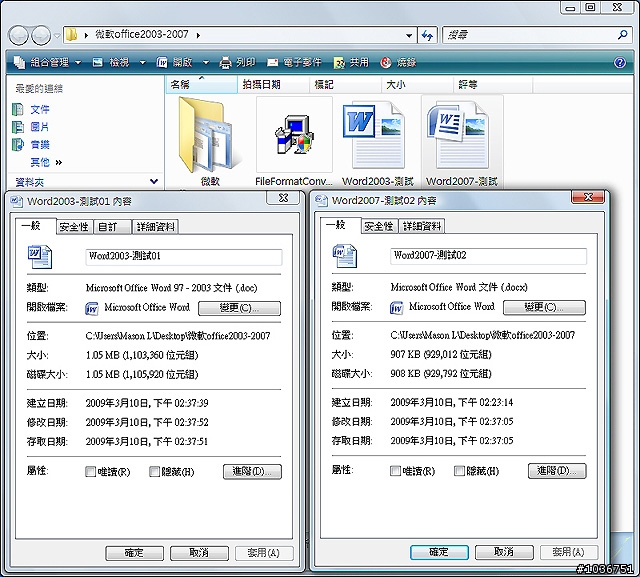This screenshot has height=577, width=640.
Task: Click the 開啟 Word open icon
Action: click(x=162, y=62)
